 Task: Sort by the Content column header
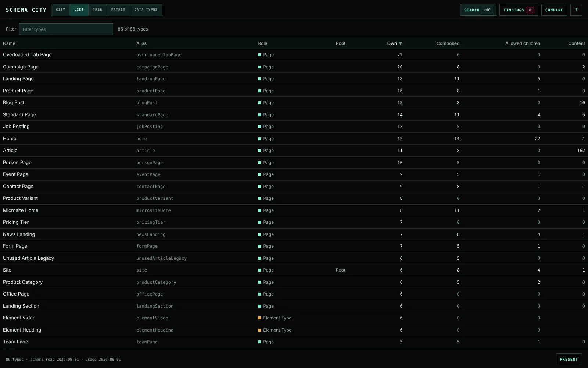click(x=577, y=43)
